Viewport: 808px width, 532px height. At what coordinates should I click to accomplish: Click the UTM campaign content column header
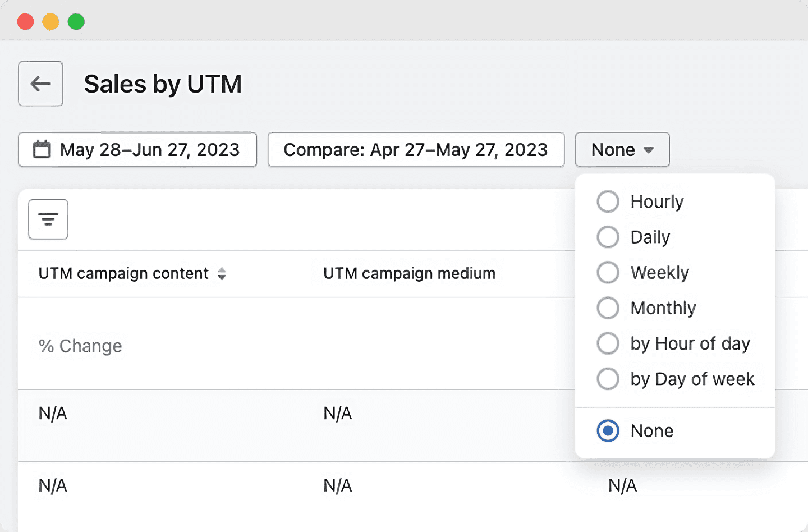[x=123, y=274]
